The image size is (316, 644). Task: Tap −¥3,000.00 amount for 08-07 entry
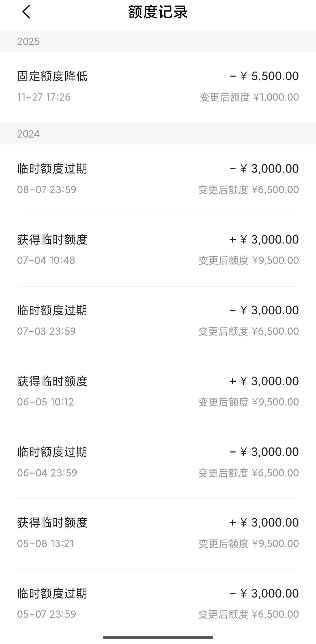click(x=264, y=169)
